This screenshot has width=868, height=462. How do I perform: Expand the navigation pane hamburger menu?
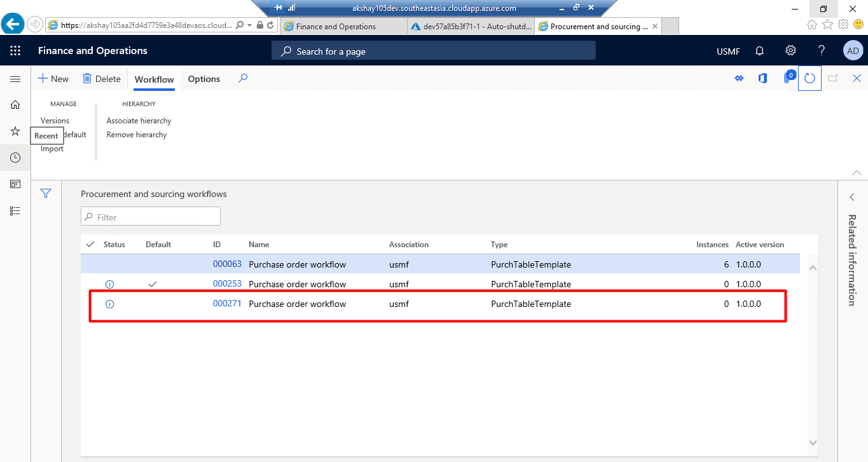15,79
